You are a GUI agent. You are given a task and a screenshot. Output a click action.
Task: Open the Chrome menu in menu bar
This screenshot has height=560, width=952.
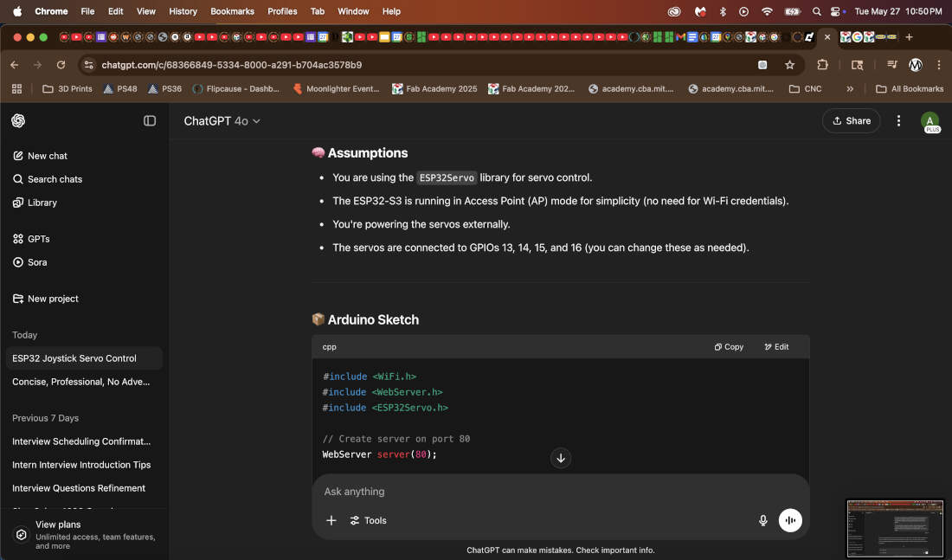pyautogui.click(x=51, y=11)
